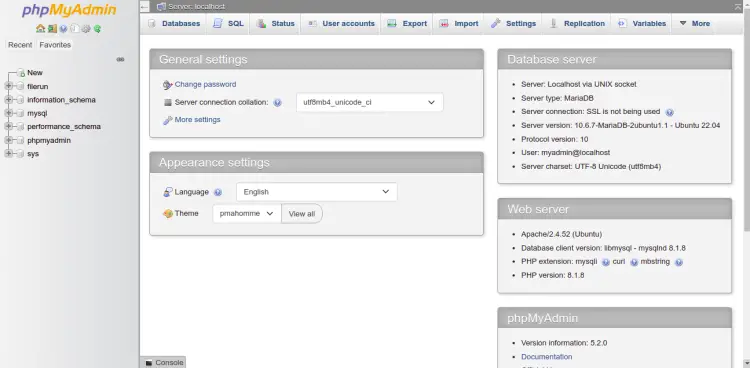
Task: Expand the sys database node
Action: point(8,154)
